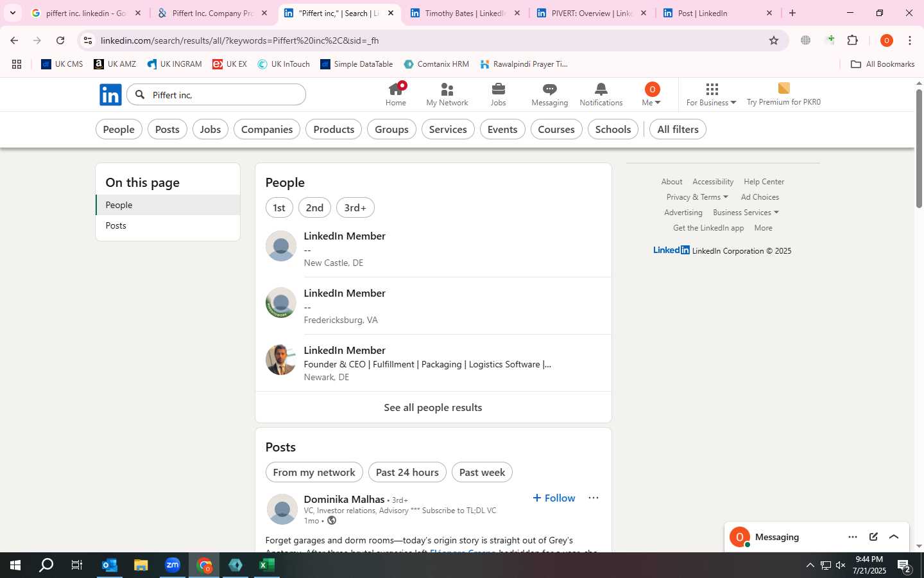The height and width of the screenshot is (578, 924).
Task: Open the Jobs briefcase icon
Action: [498, 94]
